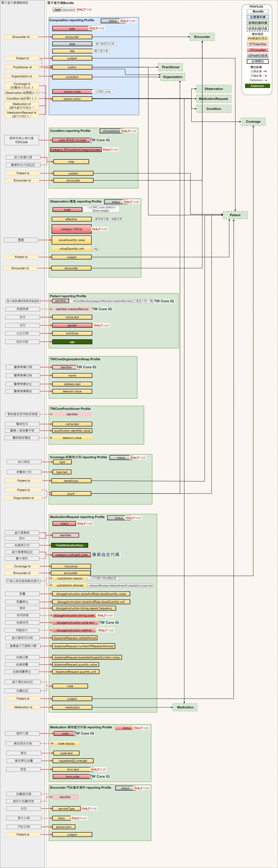Viewport: 278px width, 868px height.
Task: Toggle the 必填欄位 legend box
Action: click(257, 61)
